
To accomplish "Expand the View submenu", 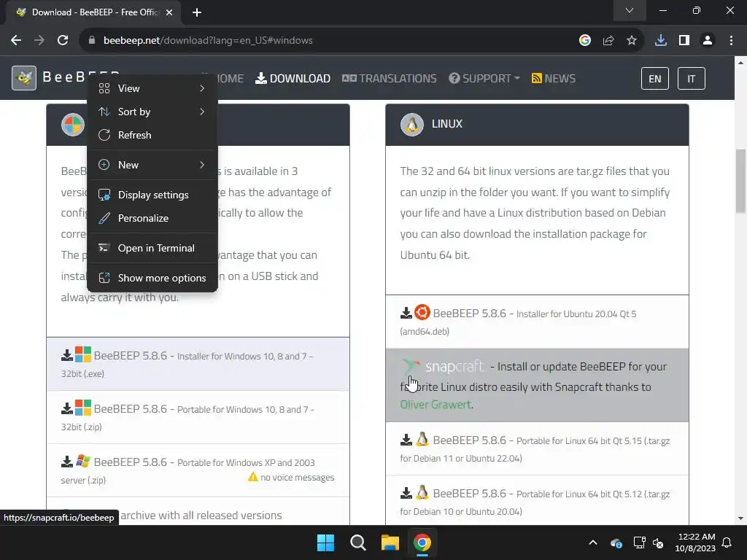I will click(x=152, y=88).
